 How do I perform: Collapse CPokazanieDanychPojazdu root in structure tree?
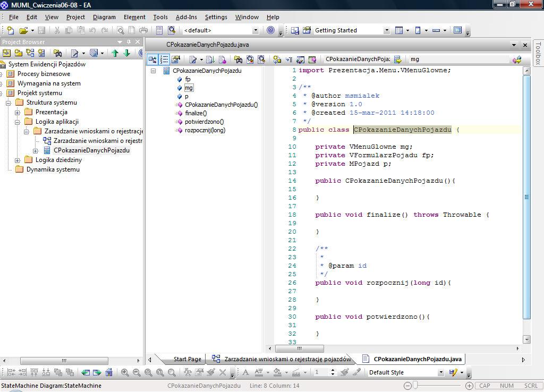click(x=153, y=71)
